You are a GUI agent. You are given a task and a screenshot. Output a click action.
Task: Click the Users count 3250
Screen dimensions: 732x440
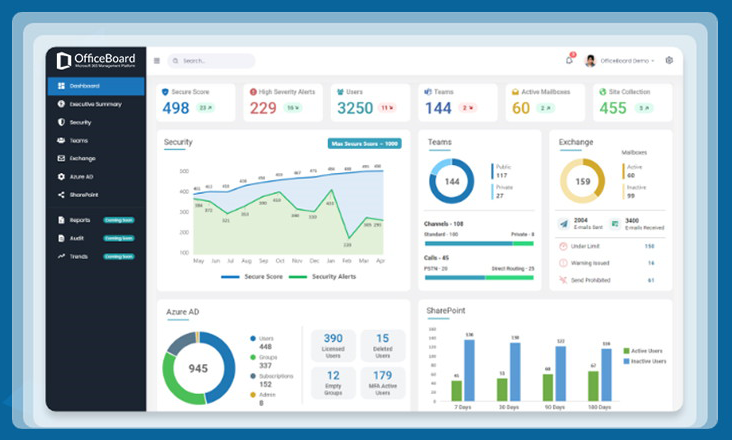[355, 108]
